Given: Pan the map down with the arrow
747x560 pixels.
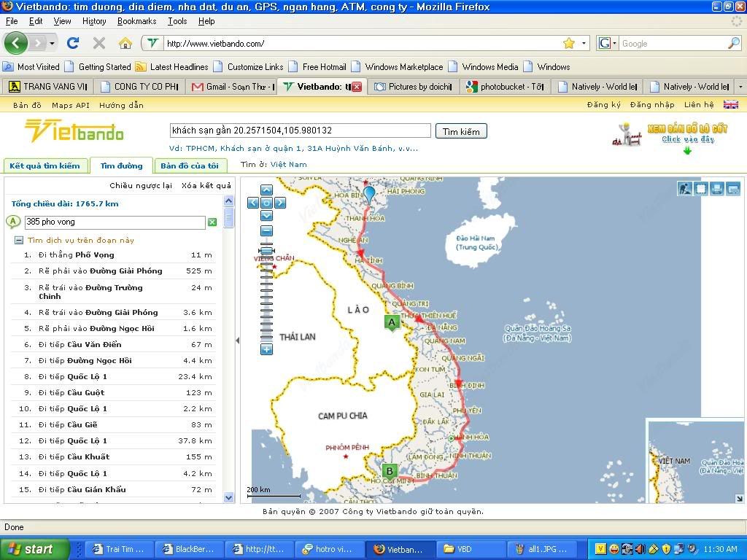Looking at the screenshot, I should pos(267,216).
